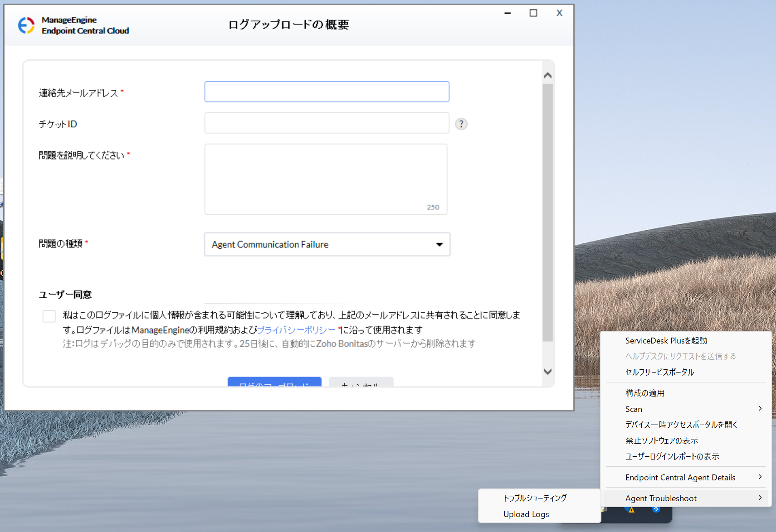
Task: Open the 問題の種類 dropdown showing Agent Communication Failure
Action: coord(327,244)
